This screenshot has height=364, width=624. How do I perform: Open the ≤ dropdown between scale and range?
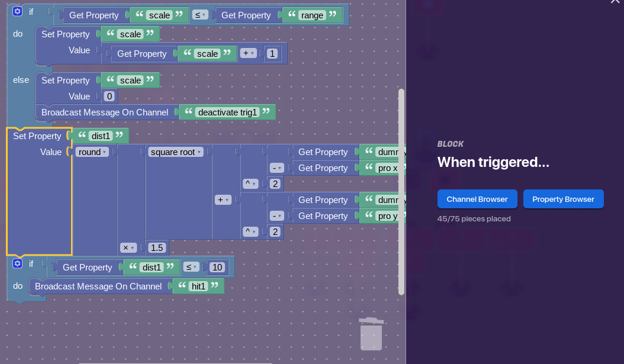click(x=200, y=15)
